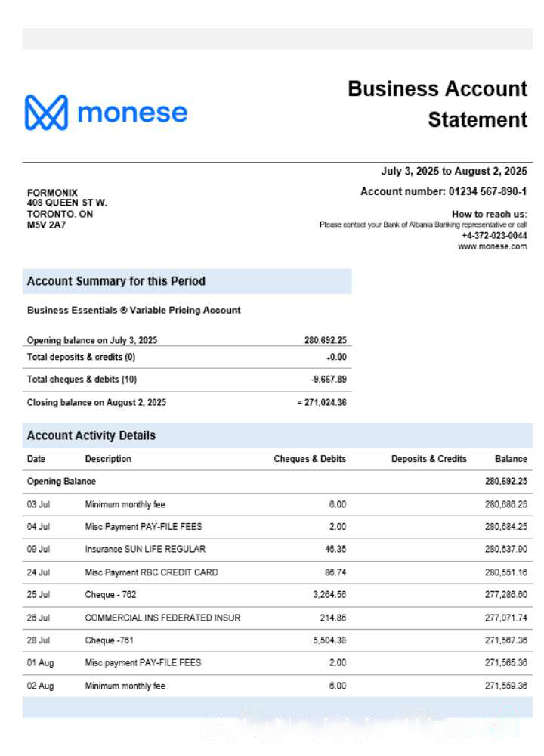Click the Business Account Statement title
The height and width of the screenshot is (756, 544).
pos(437,104)
